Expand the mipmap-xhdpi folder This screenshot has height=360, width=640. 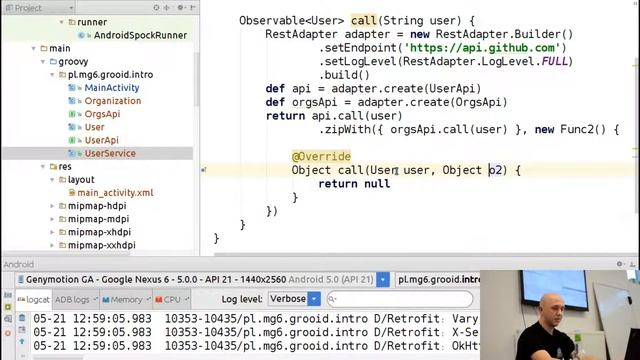52,232
